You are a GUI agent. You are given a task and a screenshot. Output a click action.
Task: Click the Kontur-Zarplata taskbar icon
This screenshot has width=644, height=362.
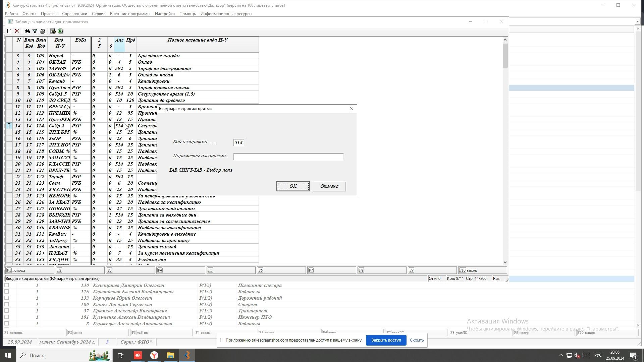(x=187, y=355)
